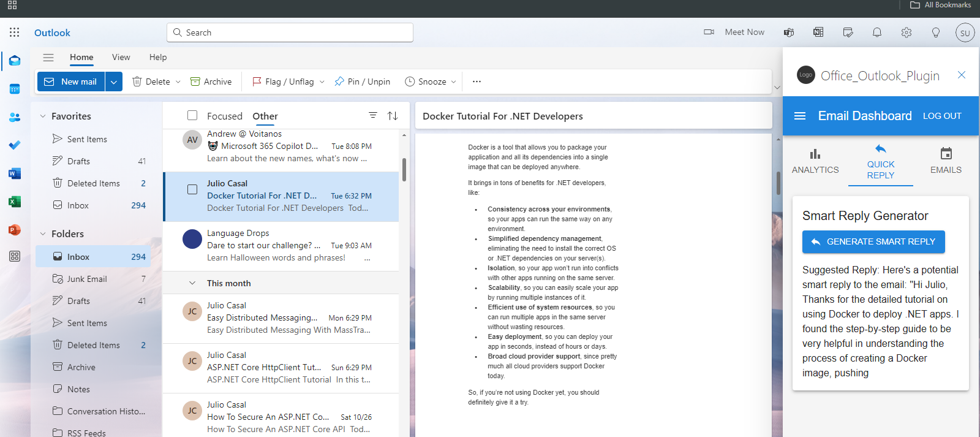Archive the selected message
The height and width of the screenshot is (437, 980).
pyautogui.click(x=211, y=82)
